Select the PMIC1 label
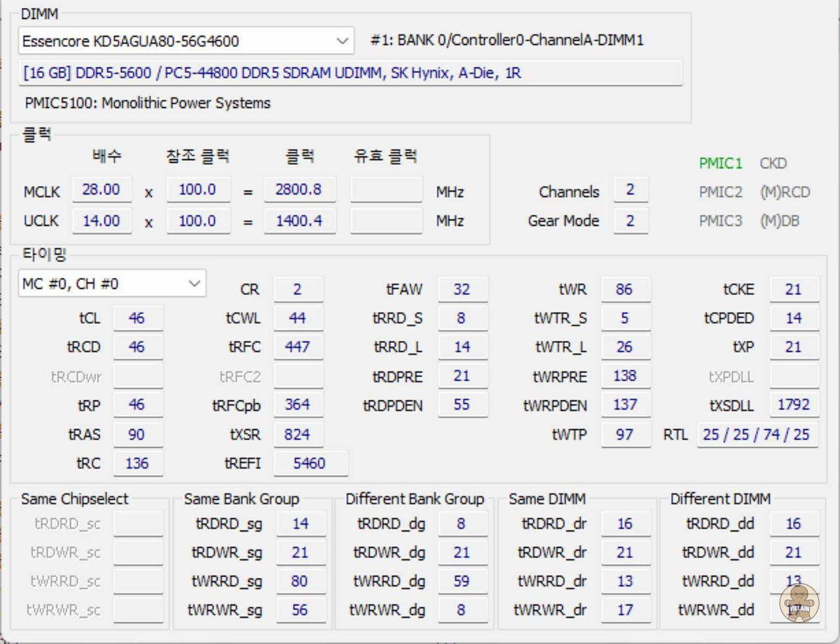The width and height of the screenshot is (840, 644). tap(720, 164)
